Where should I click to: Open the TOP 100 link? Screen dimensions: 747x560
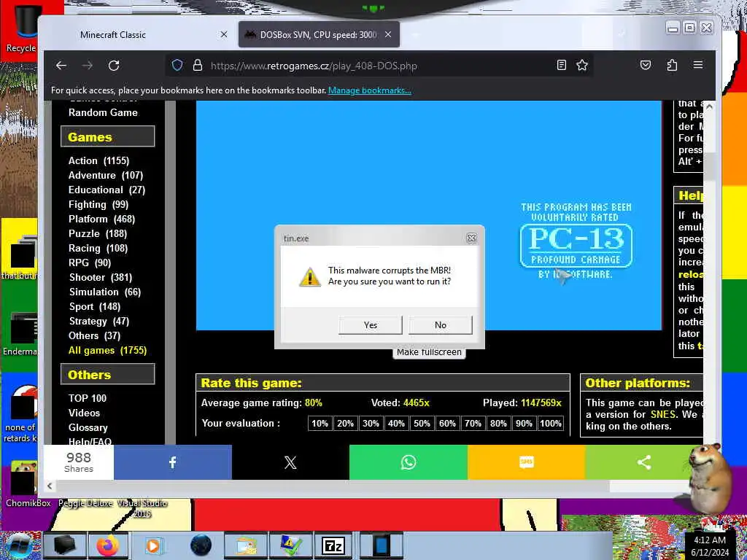(88, 398)
